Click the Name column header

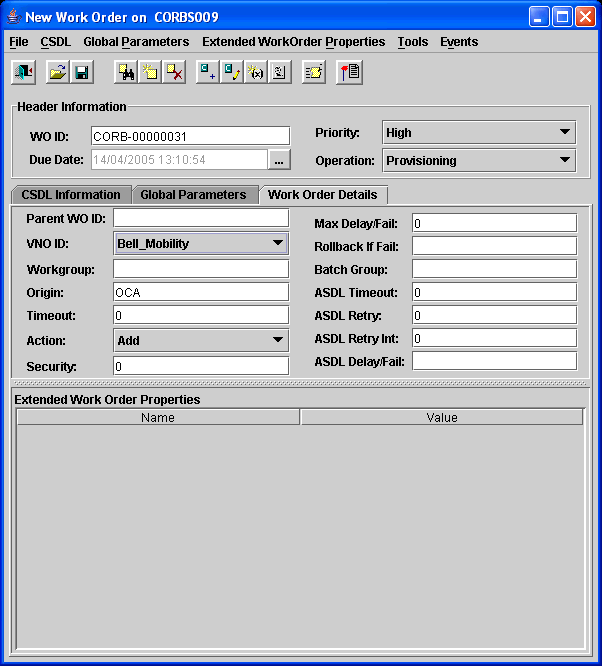tap(158, 417)
